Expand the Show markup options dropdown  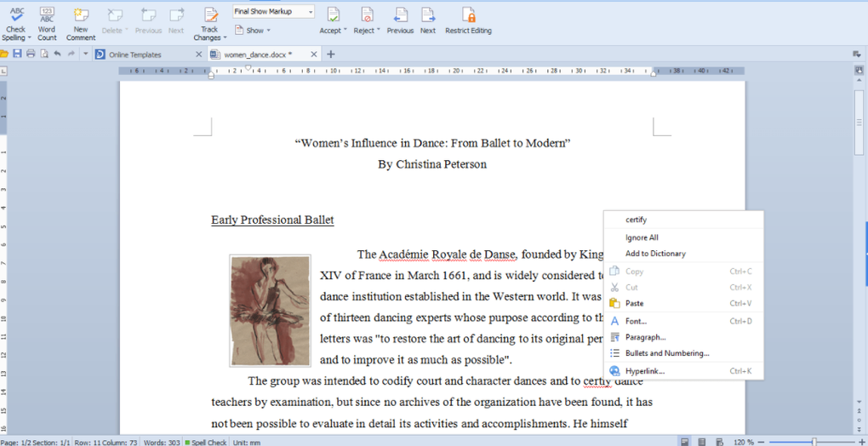click(x=268, y=31)
